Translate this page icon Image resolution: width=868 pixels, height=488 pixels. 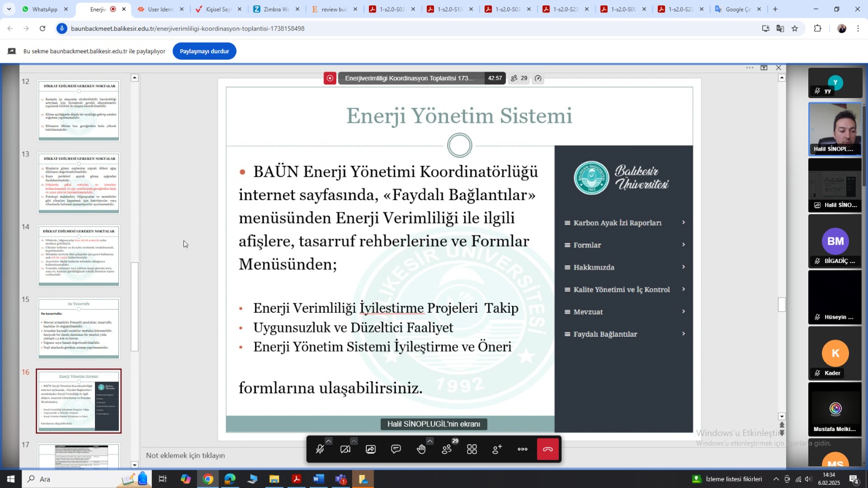[780, 28]
